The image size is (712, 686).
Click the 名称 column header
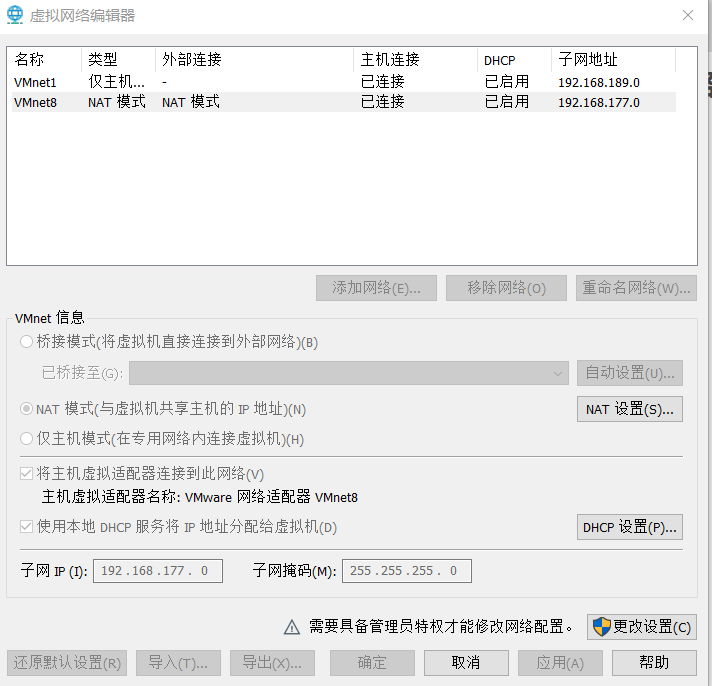(x=46, y=59)
